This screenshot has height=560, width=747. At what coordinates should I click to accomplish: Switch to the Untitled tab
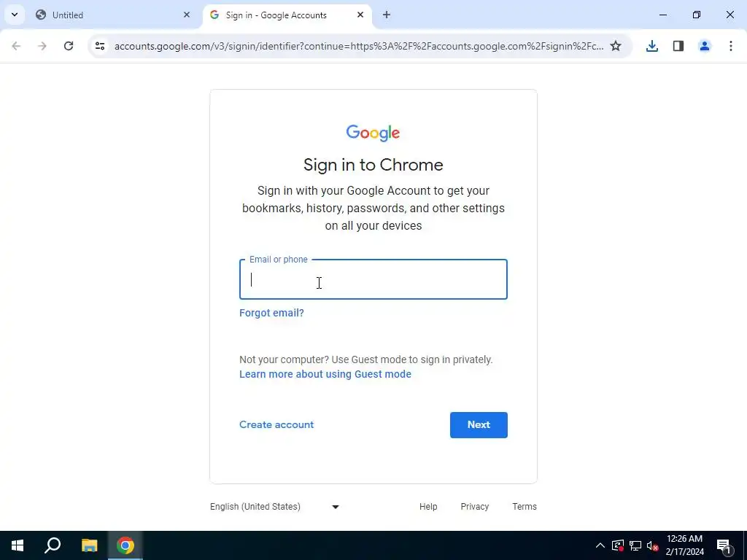click(112, 15)
